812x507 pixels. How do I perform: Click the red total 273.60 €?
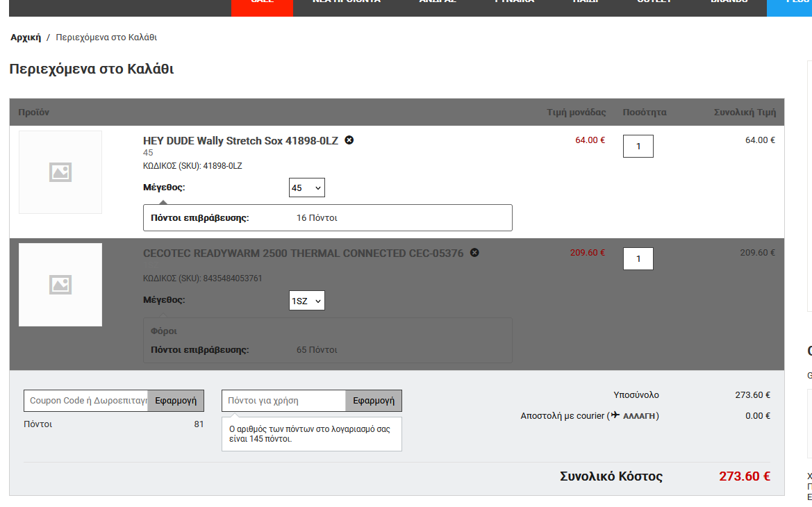(744, 476)
